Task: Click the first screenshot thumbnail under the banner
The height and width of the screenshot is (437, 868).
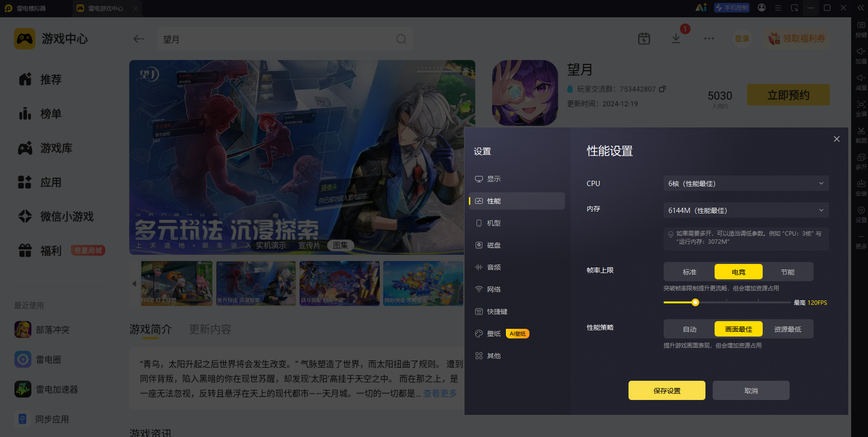Action: (x=176, y=283)
